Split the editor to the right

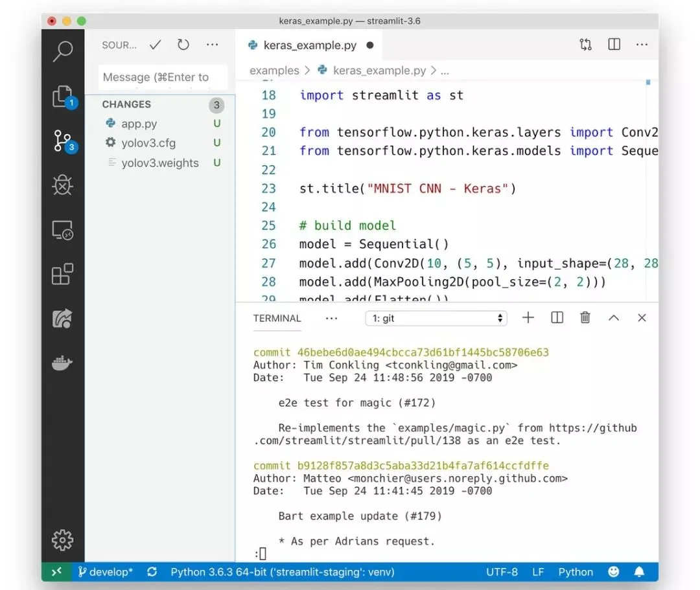click(614, 44)
